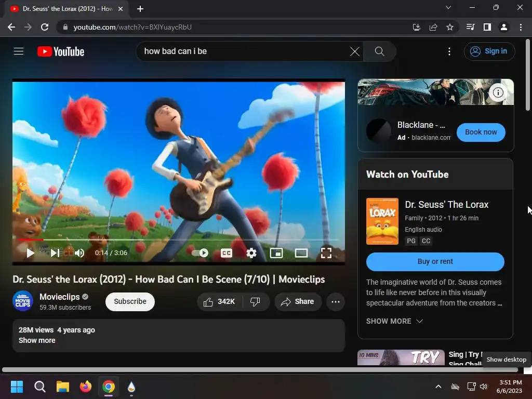532x399 pixels.
Task: Seek on the red video progress bar
Action: [x=179, y=240]
